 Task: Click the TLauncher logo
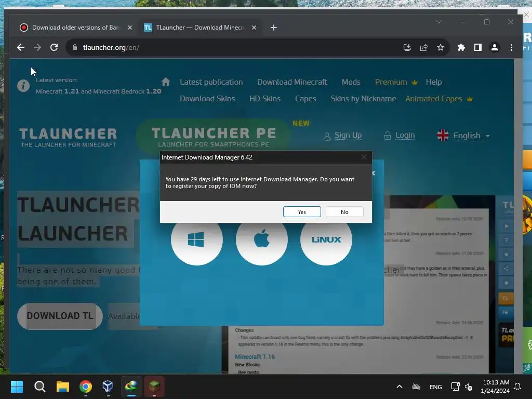(x=68, y=137)
